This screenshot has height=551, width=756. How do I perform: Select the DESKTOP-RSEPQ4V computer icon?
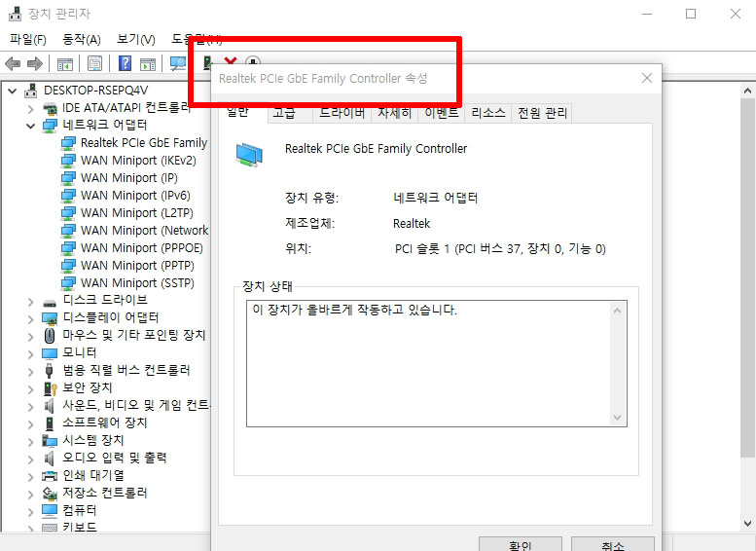click(x=31, y=91)
